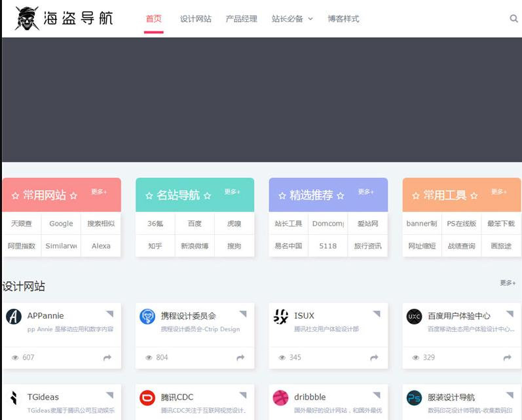Viewport: 522px width, 420px height.
Task: Click the dribbble pink ball icon
Action: pos(280,398)
